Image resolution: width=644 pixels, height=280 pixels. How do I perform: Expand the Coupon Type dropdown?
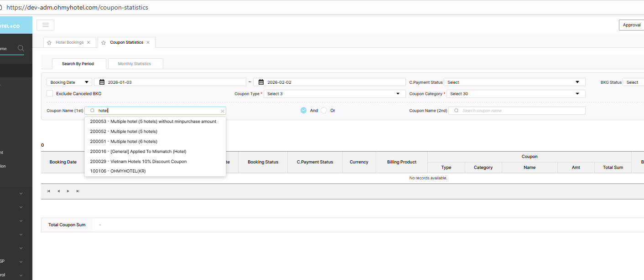333,94
